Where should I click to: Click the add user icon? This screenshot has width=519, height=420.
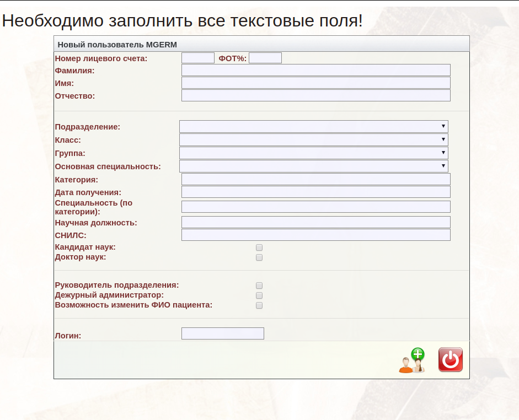tap(412, 360)
